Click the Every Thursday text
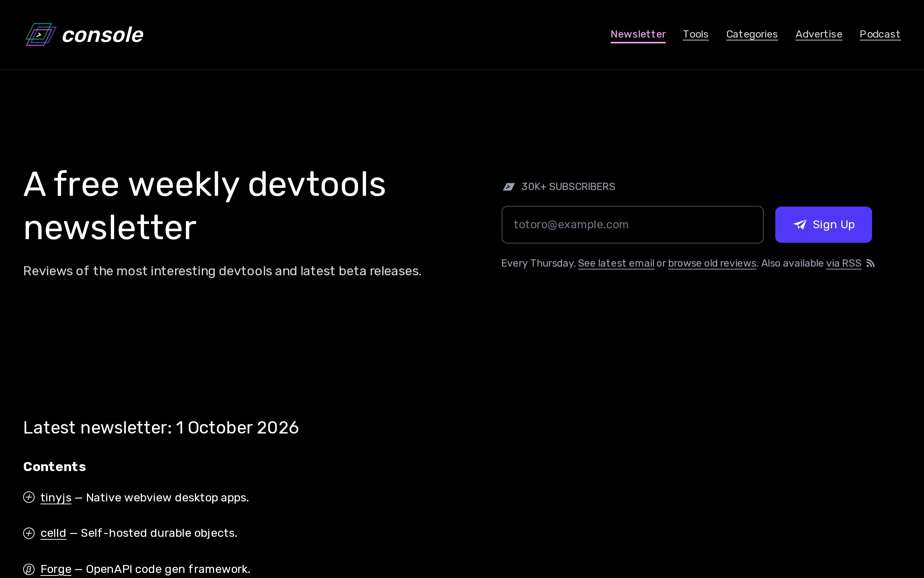Screen dimensions: 924x578 pos(539,263)
